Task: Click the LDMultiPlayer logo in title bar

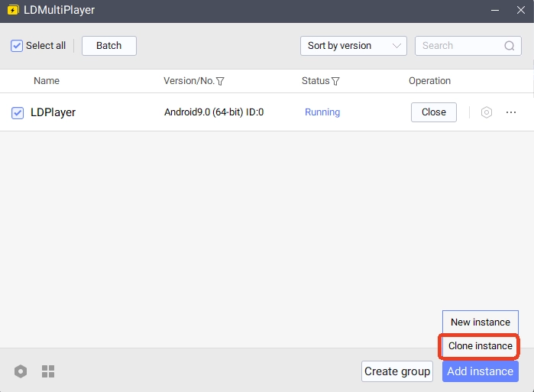Action: (12, 11)
